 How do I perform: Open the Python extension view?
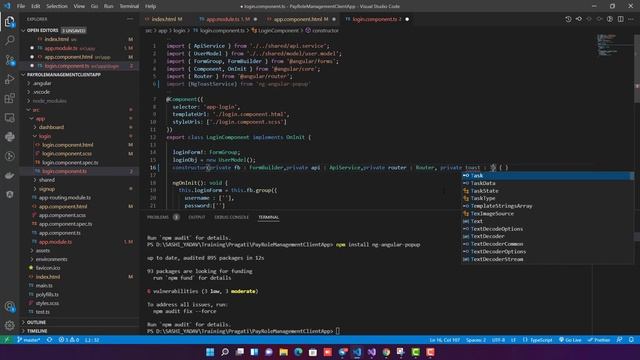[9, 137]
